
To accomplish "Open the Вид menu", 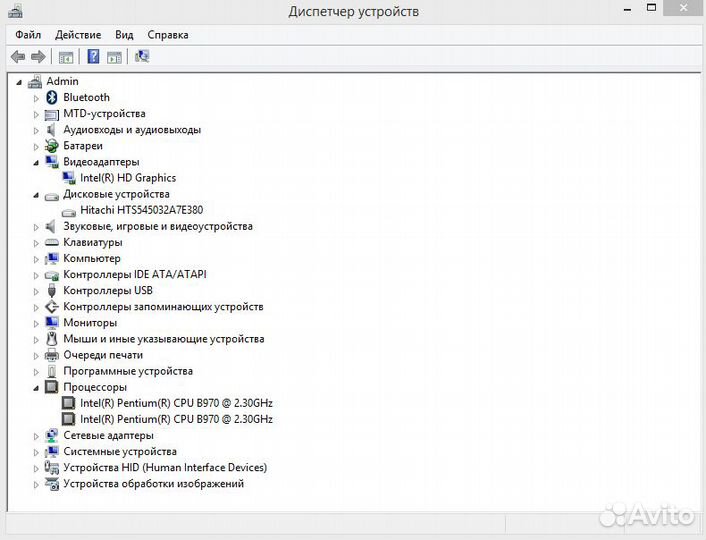I will [124, 35].
